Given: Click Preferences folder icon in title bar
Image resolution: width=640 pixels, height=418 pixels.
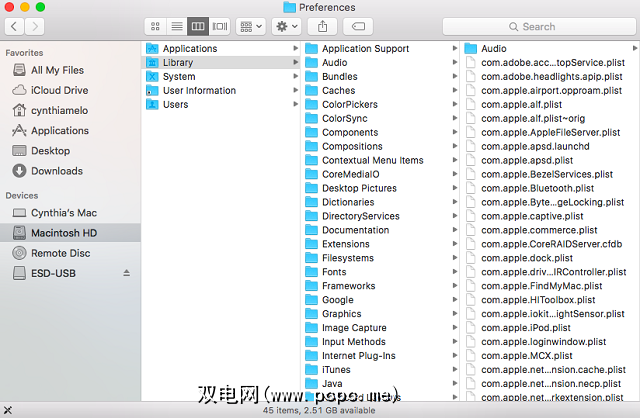Looking at the screenshot, I should [x=289, y=7].
